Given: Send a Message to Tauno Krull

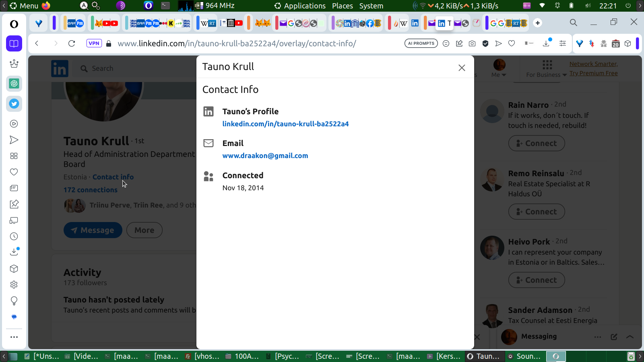Looking at the screenshot, I should click(x=93, y=230).
